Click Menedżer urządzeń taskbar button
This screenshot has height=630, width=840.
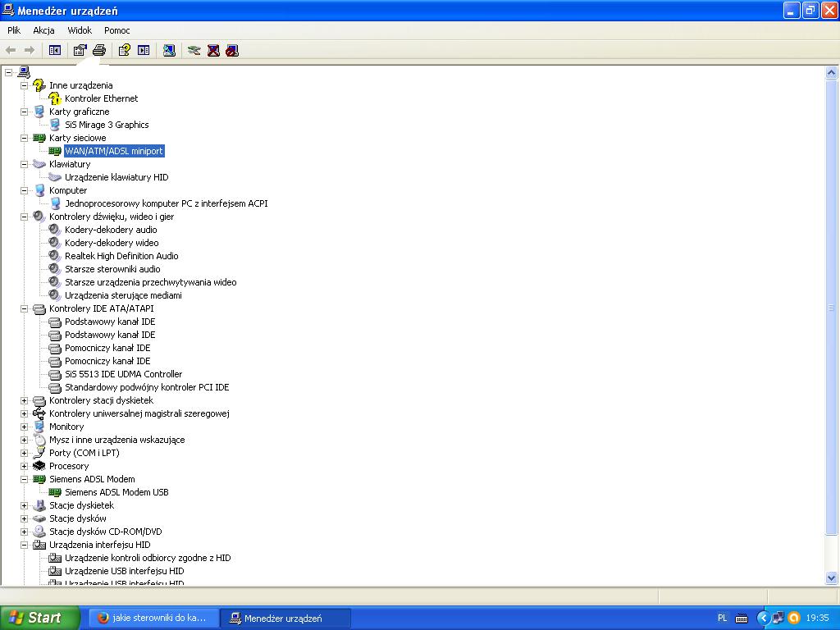coord(285,619)
